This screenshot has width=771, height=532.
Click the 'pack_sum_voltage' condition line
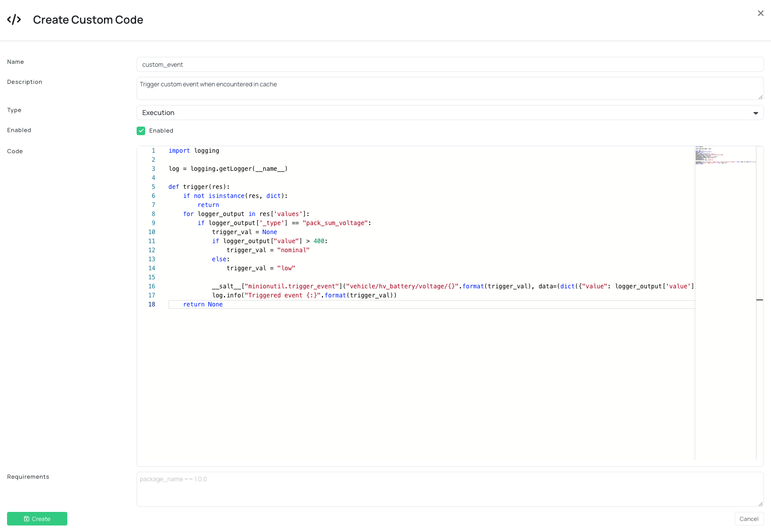284,223
